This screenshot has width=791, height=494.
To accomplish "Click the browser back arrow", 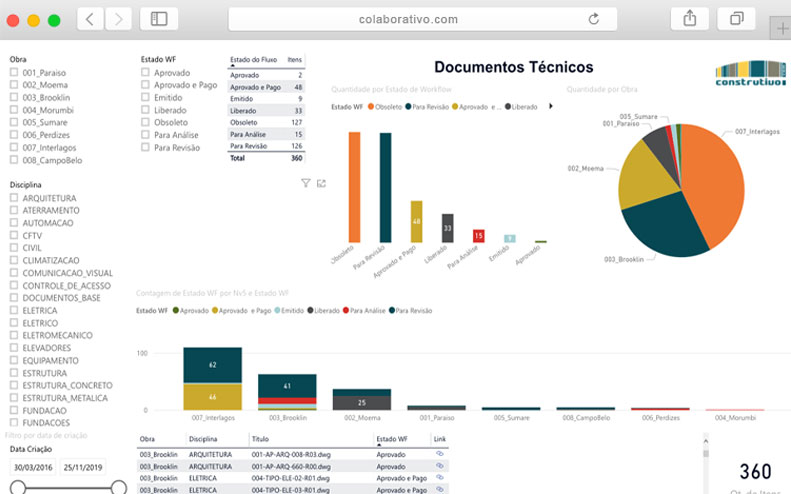I will pos(90,19).
